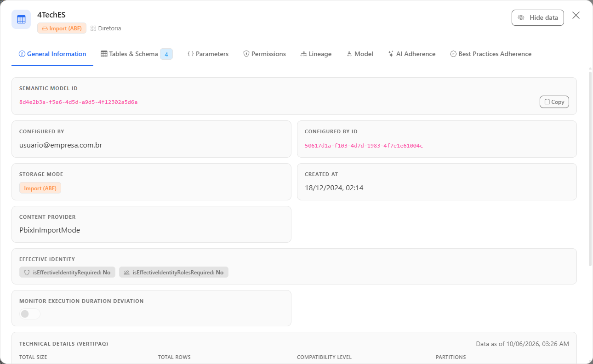Image resolution: width=593 pixels, height=364 pixels.
Task: Click the 4TechES title
Action: (51, 15)
